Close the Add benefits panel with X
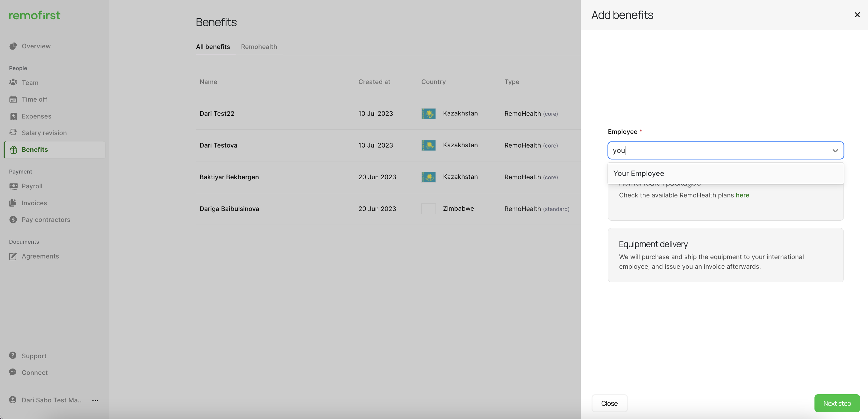868x419 pixels. [x=857, y=15]
